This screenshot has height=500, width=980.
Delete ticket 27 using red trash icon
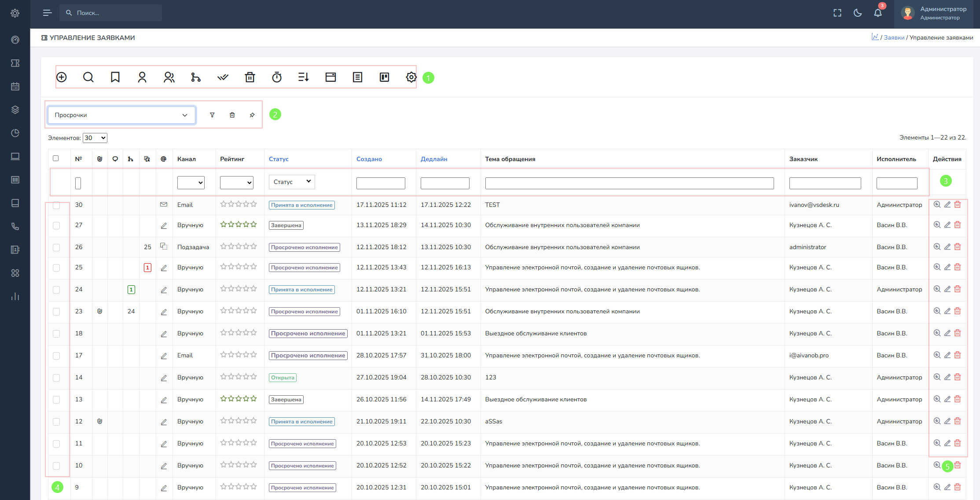click(958, 225)
